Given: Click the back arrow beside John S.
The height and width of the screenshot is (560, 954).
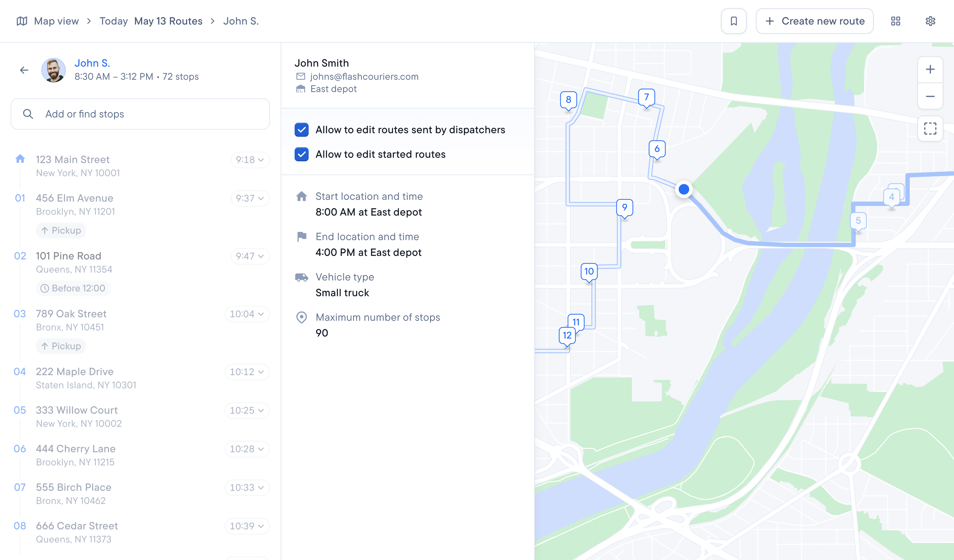Looking at the screenshot, I should [x=24, y=70].
